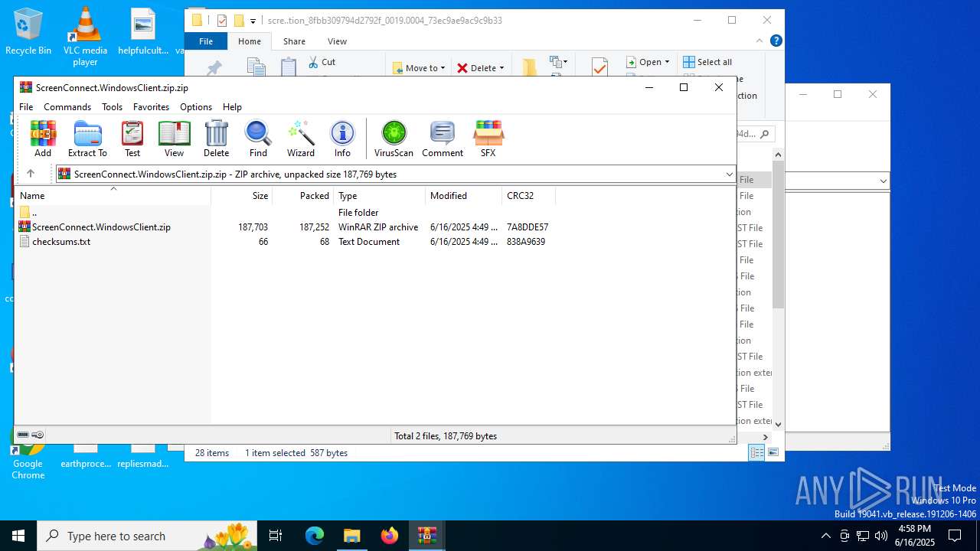The height and width of the screenshot is (551, 980).
Task: Sort by Packed column header
Action: pyautogui.click(x=303, y=196)
